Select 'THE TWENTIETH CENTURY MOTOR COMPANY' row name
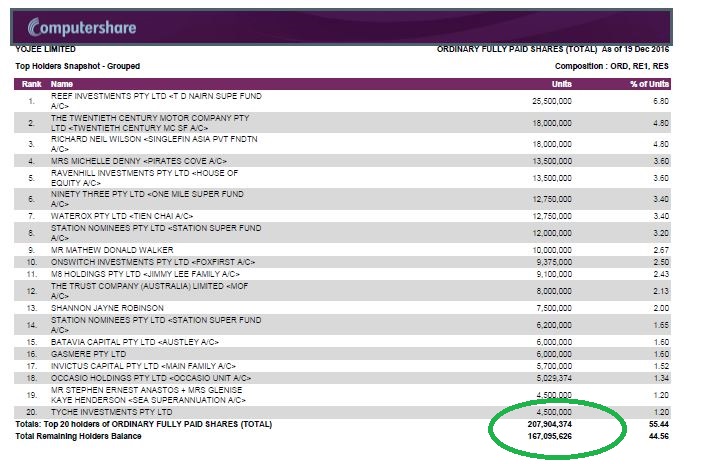This screenshot has height=464, width=713. (x=150, y=123)
